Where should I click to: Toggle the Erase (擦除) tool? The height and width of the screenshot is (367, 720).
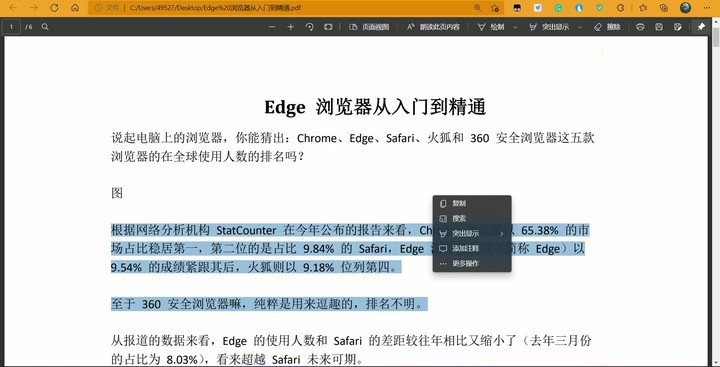(607, 27)
